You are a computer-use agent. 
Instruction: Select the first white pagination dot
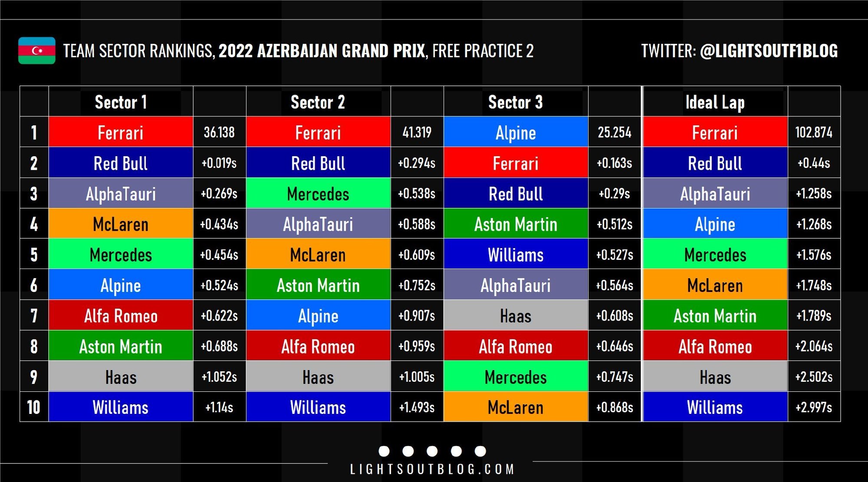point(384,451)
